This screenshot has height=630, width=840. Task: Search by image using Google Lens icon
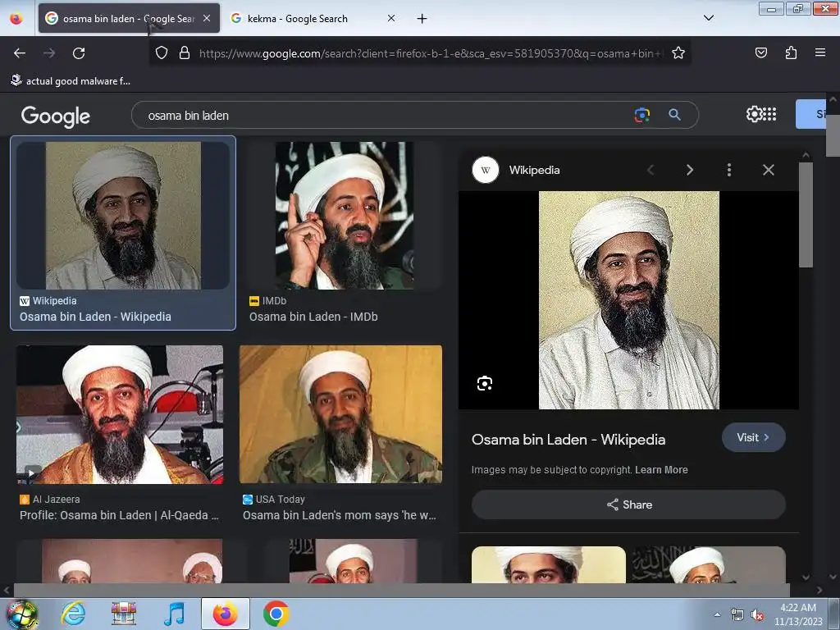641,115
